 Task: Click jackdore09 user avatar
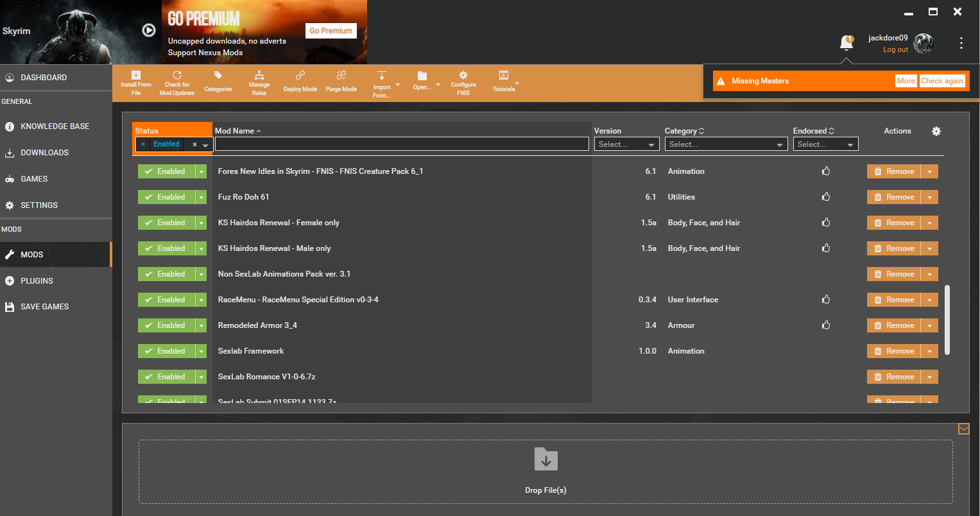click(924, 43)
